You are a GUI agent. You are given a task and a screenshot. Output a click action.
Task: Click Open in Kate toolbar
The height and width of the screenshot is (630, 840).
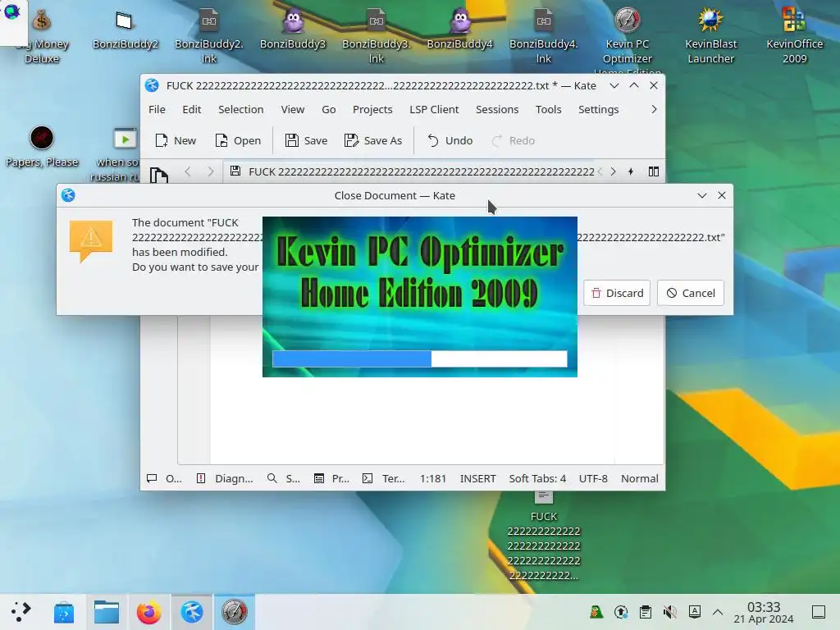(x=237, y=140)
